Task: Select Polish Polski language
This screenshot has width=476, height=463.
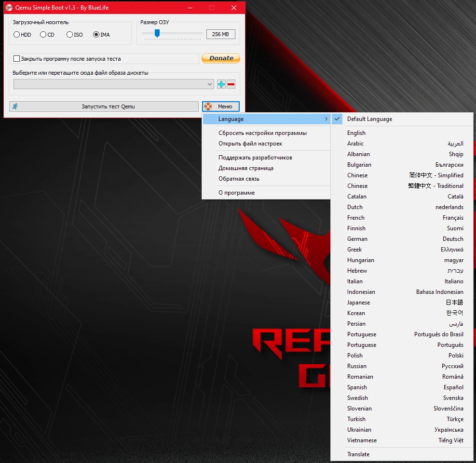Action: point(402,356)
